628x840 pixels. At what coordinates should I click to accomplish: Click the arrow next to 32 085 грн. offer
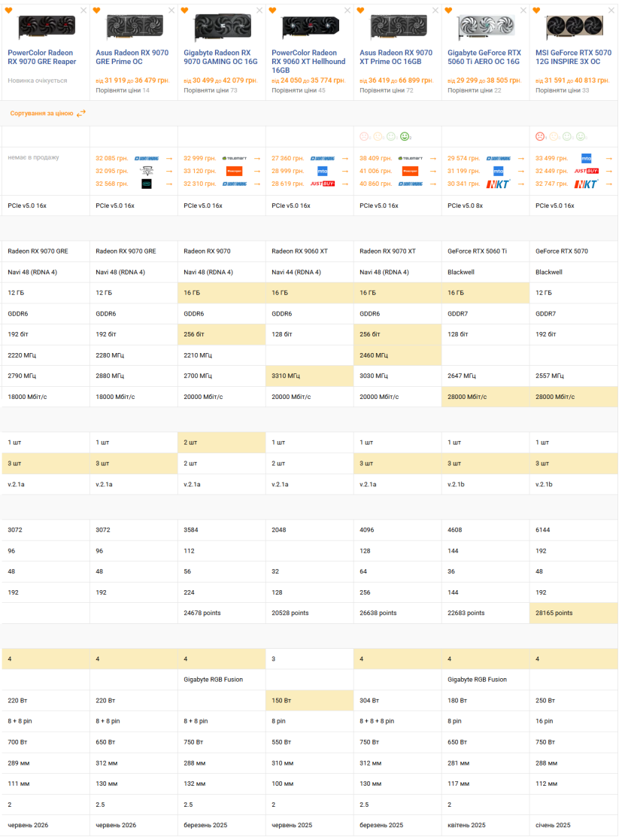pyautogui.click(x=169, y=159)
